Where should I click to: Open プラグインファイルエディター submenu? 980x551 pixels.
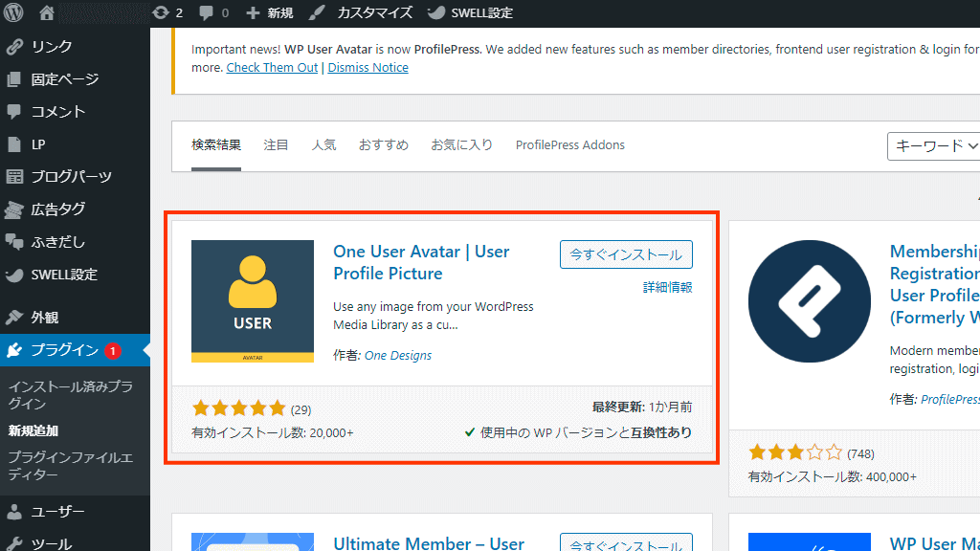tap(70, 466)
